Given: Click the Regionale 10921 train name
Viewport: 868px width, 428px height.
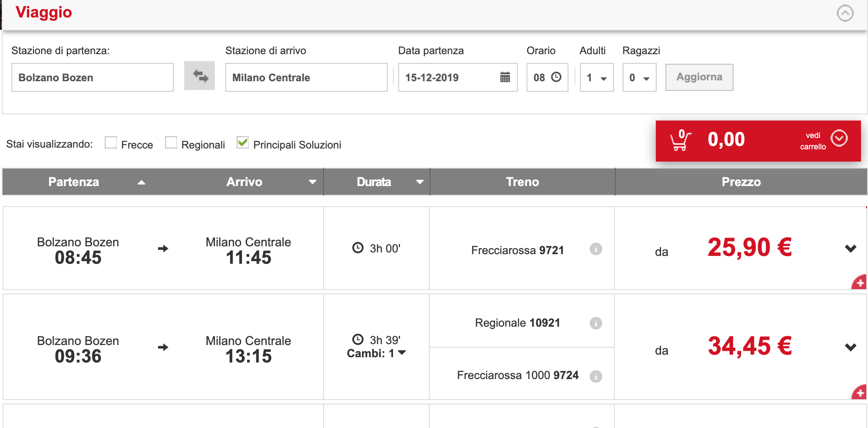Looking at the screenshot, I should [x=517, y=323].
